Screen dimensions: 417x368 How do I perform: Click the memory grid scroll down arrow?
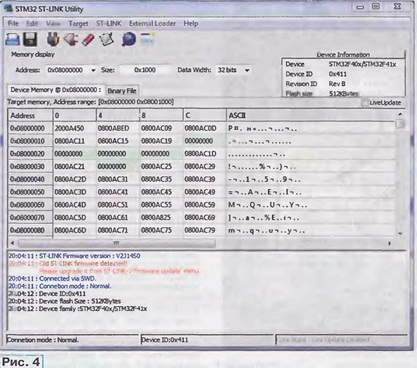click(x=400, y=233)
